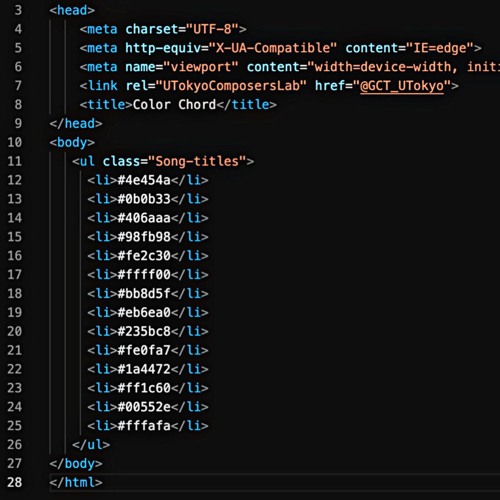
Task: Click the "Song-titles" class value
Action: coord(197,161)
